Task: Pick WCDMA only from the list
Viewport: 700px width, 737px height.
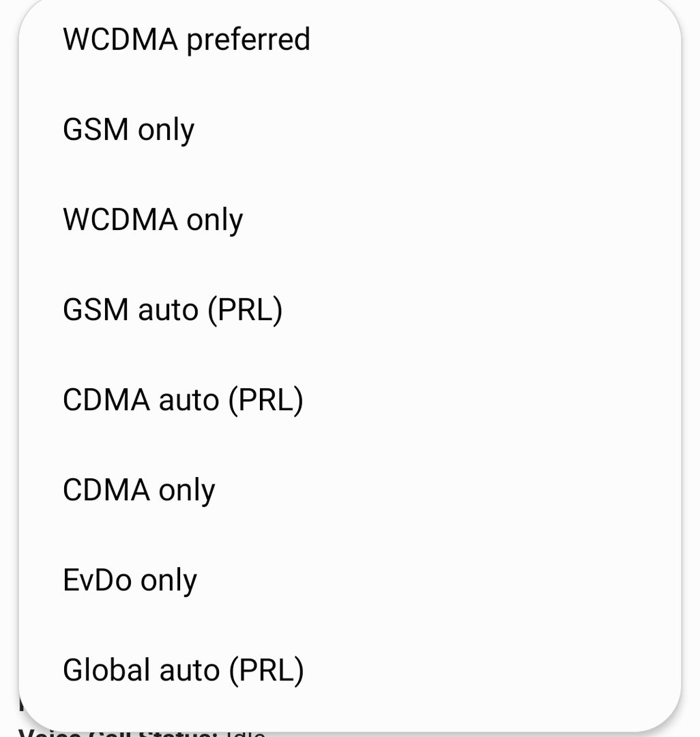Action: tap(350, 219)
